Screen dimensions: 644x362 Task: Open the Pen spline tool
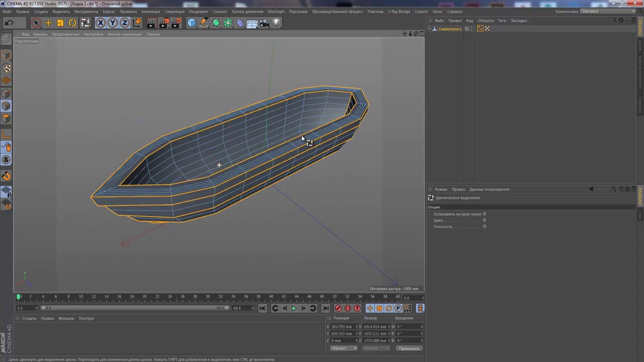[204, 23]
